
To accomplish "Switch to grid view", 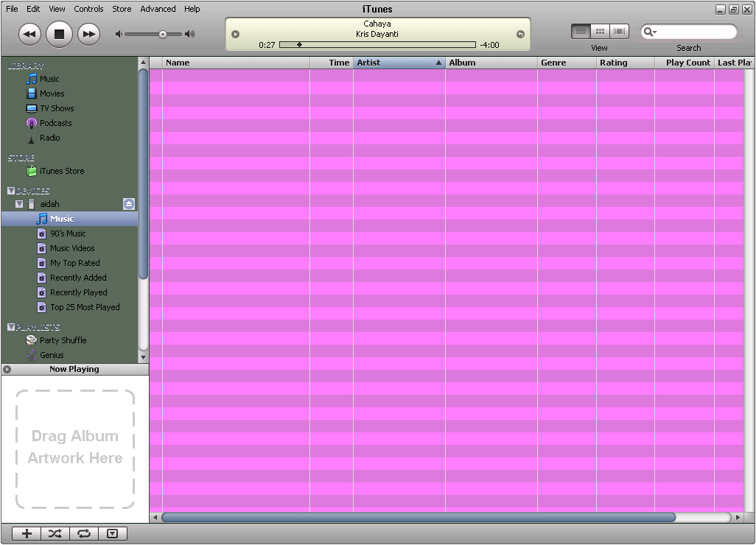I will click(x=601, y=32).
